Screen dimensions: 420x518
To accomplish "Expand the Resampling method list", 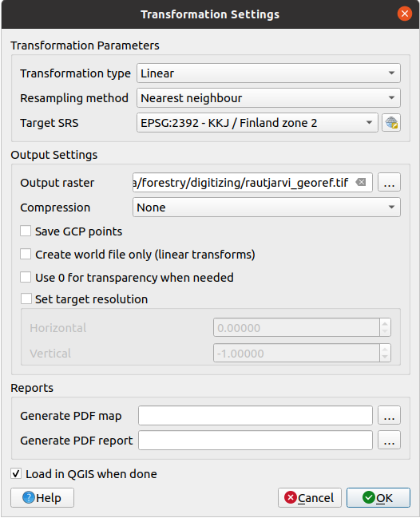I will [268, 98].
